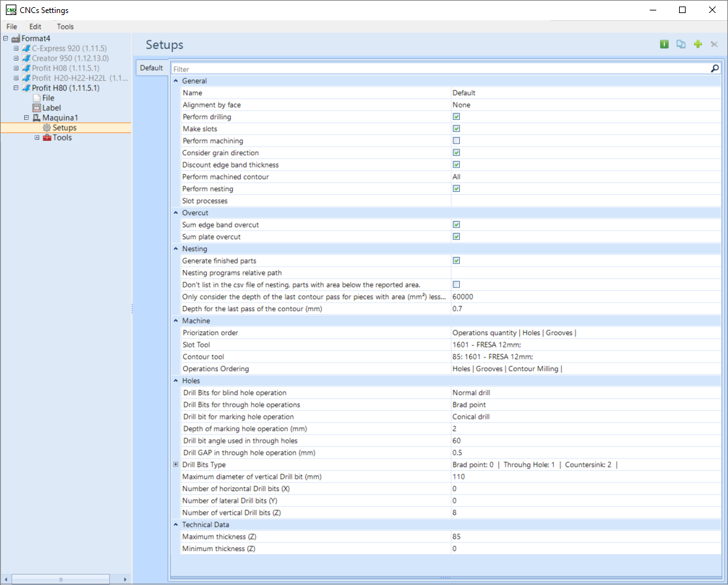Select the Maquina1 machine icon
Screen dimensions: 728x585
pyautogui.click(x=37, y=117)
